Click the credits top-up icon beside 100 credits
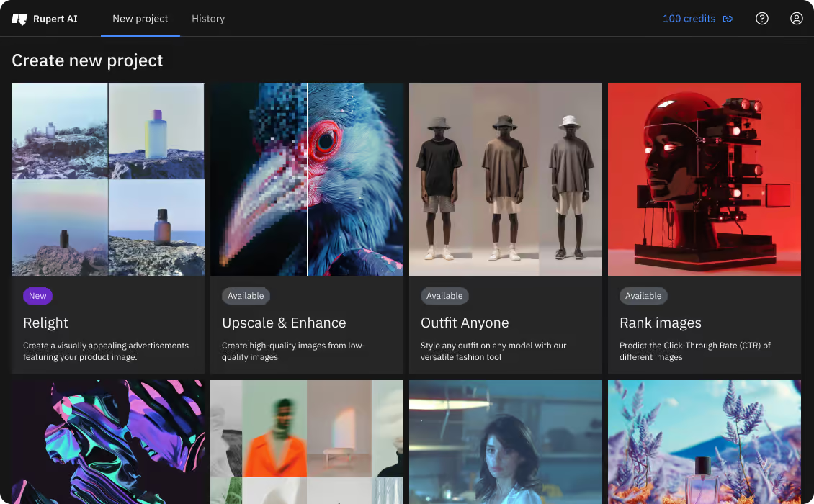The height and width of the screenshot is (504, 814). (728, 19)
